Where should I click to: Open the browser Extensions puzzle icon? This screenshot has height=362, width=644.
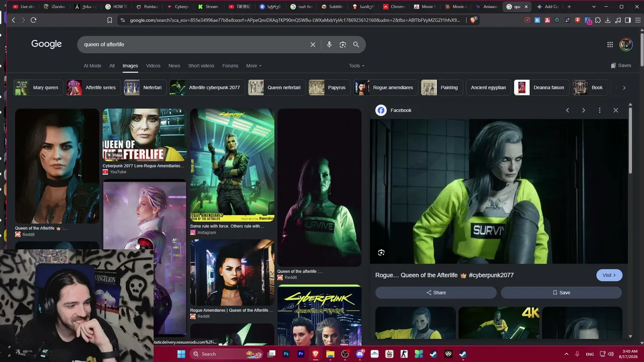[598, 20]
